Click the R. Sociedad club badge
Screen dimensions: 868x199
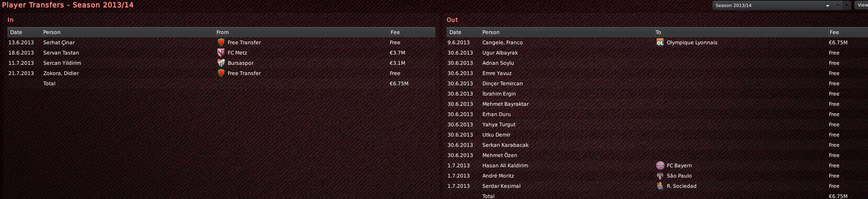click(x=660, y=186)
